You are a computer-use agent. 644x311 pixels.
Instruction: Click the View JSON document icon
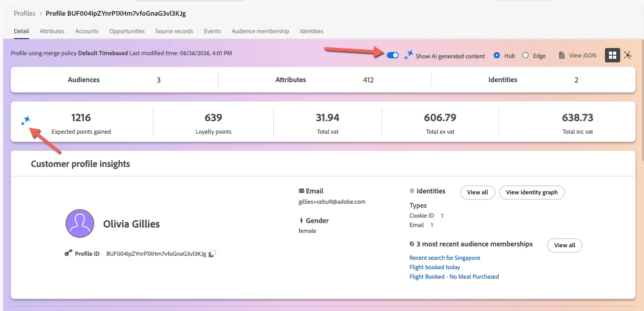[561, 56]
